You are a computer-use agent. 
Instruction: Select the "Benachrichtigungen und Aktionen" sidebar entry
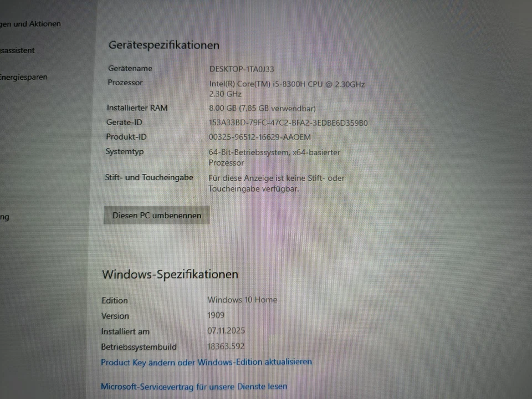click(30, 24)
